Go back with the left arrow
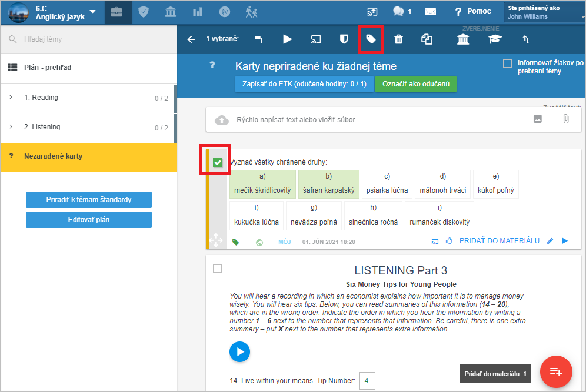The image size is (586, 392). tap(191, 39)
